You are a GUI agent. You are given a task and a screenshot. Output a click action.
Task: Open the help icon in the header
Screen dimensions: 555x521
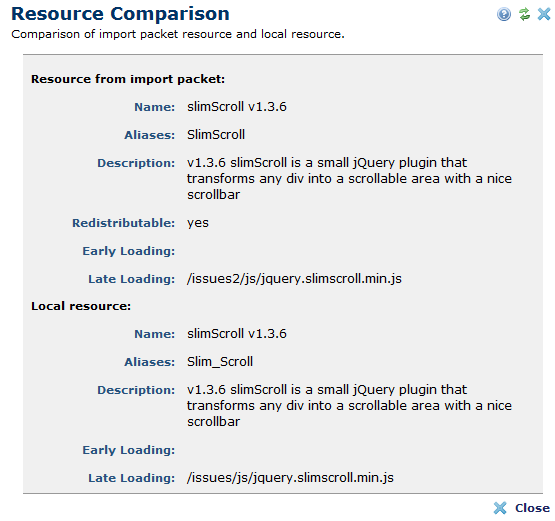coord(504,15)
